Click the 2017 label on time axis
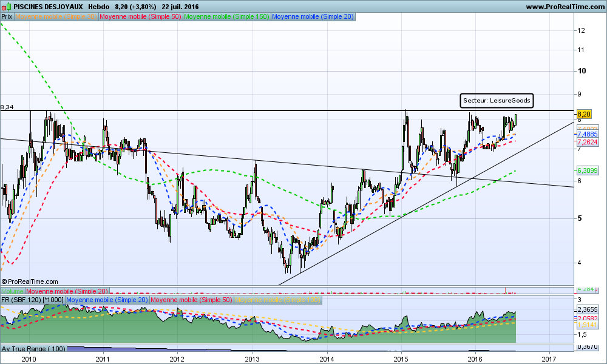 (549, 359)
